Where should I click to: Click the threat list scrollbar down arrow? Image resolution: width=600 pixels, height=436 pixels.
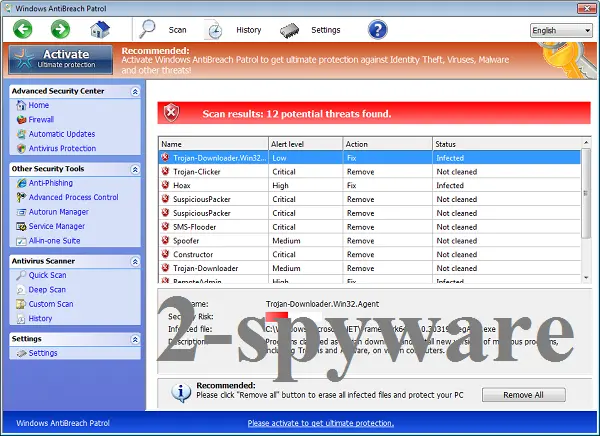586,278
